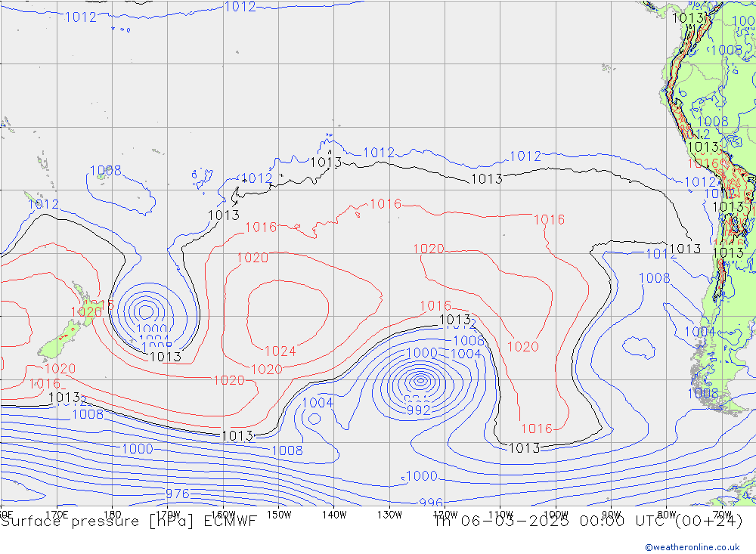Click the 1026 label over New Zealand
The image size is (756, 554).
click(x=86, y=311)
